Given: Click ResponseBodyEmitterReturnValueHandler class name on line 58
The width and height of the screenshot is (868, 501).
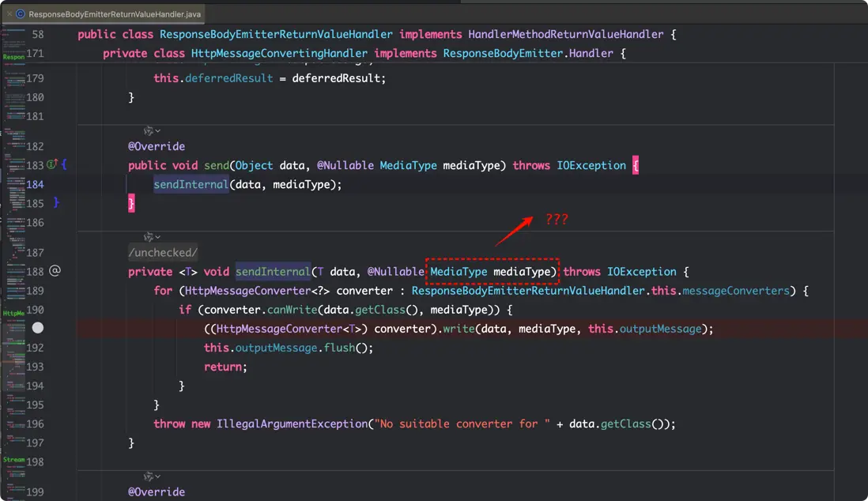Looking at the screenshot, I should pyautogui.click(x=276, y=34).
